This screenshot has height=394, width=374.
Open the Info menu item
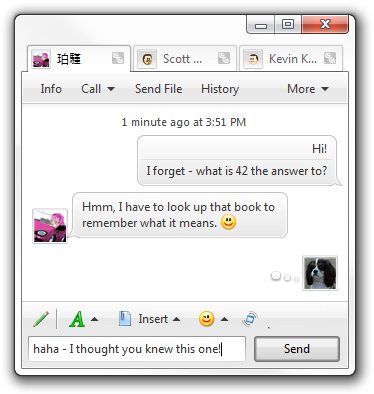(x=51, y=89)
